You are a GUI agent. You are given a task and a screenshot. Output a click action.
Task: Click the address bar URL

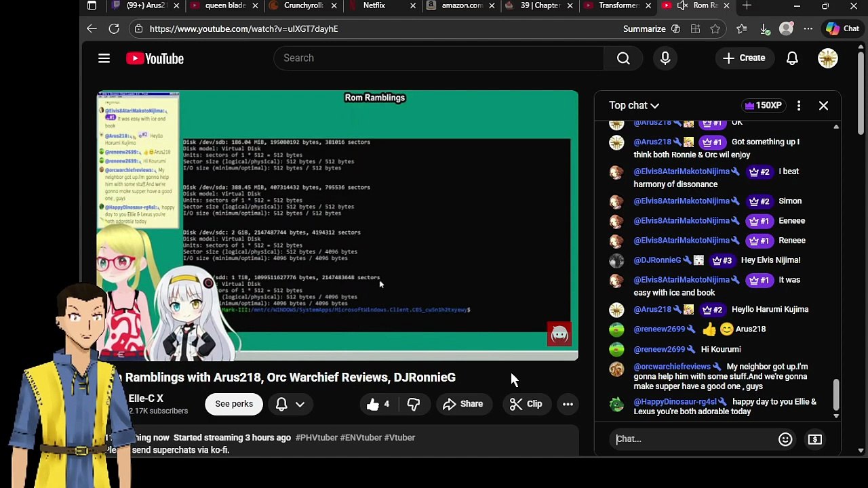click(x=243, y=28)
